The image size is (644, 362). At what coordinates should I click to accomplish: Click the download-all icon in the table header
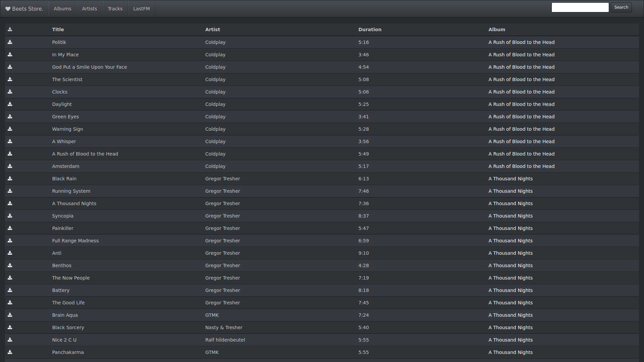(10, 29)
